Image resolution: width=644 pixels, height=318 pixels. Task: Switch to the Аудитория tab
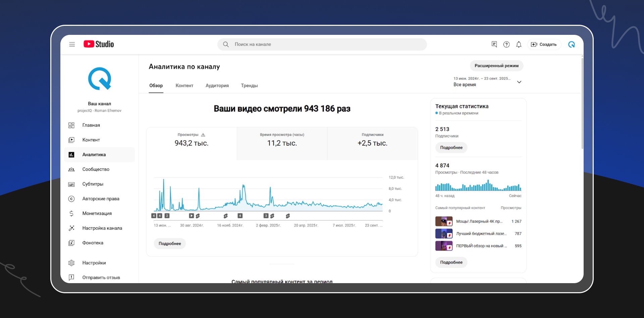click(217, 86)
